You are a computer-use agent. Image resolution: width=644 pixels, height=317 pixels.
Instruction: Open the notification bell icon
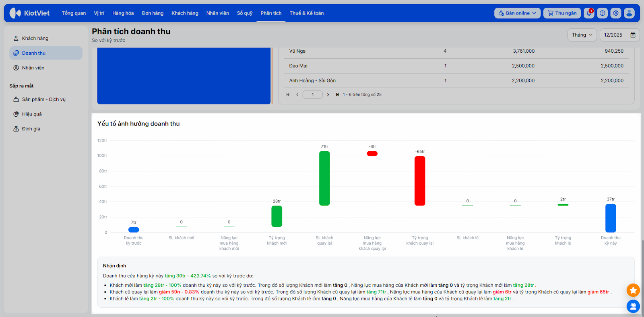point(589,13)
